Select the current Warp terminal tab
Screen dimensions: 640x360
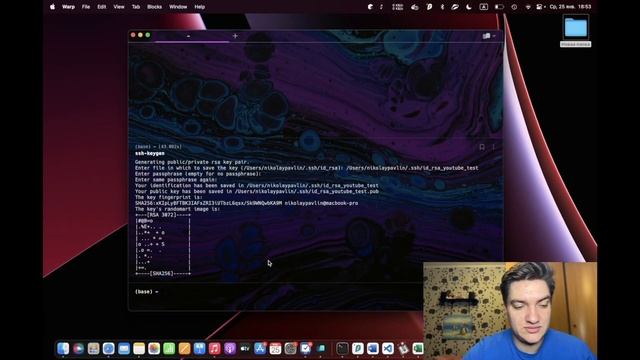click(188, 36)
